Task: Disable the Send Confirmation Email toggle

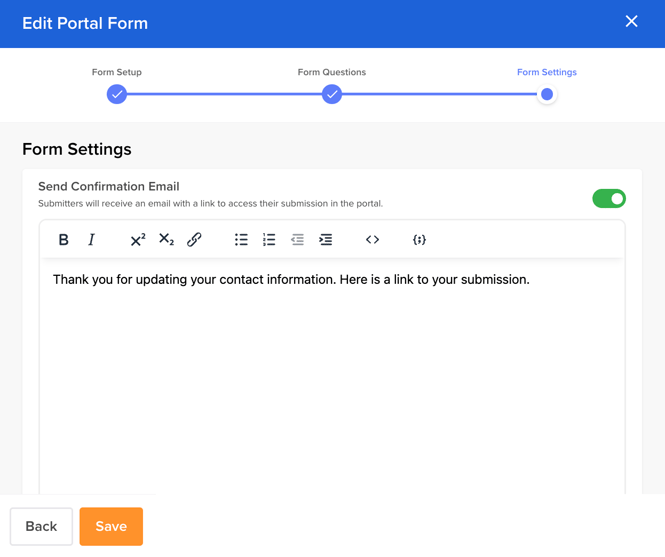Action: point(609,198)
